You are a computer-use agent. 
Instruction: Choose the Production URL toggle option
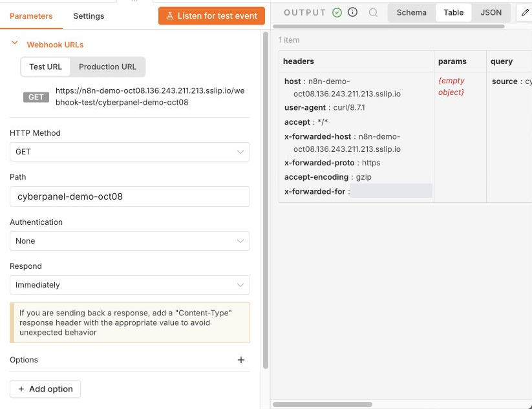pyautogui.click(x=107, y=67)
